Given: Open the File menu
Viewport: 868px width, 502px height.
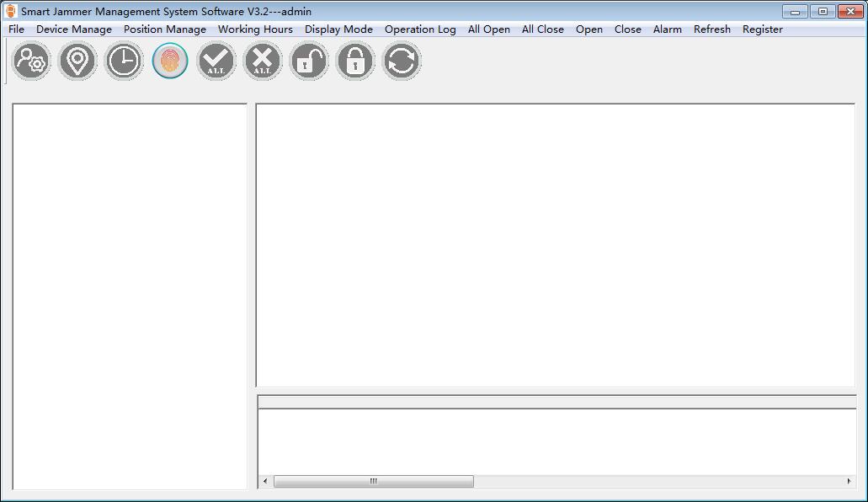Looking at the screenshot, I should (x=16, y=29).
